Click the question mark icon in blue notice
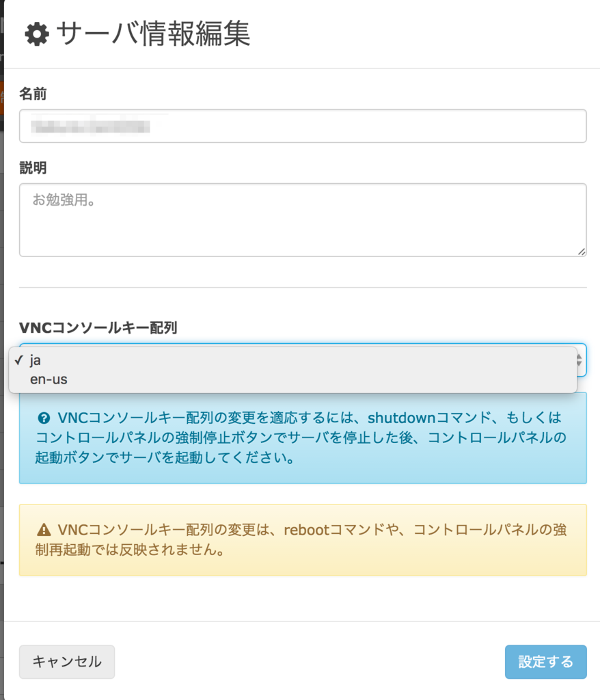This screenshot has height=700, width=600. [44, 418]
